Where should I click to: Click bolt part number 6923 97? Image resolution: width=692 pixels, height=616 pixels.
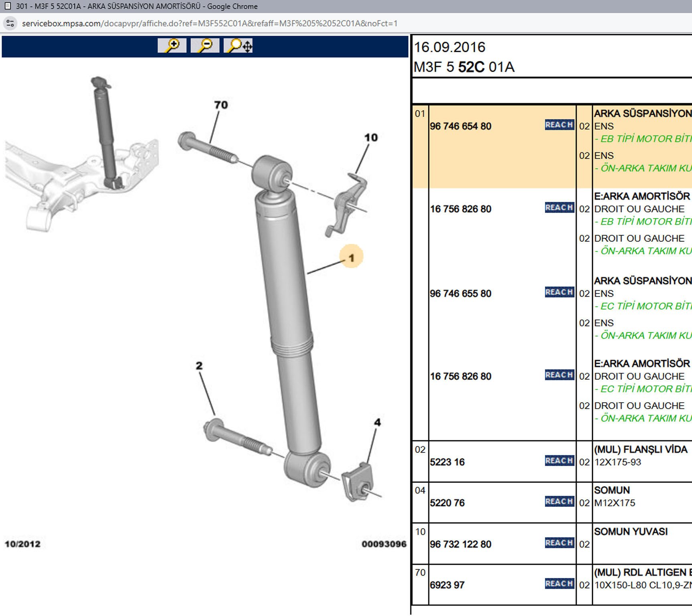tap(447, 585)
